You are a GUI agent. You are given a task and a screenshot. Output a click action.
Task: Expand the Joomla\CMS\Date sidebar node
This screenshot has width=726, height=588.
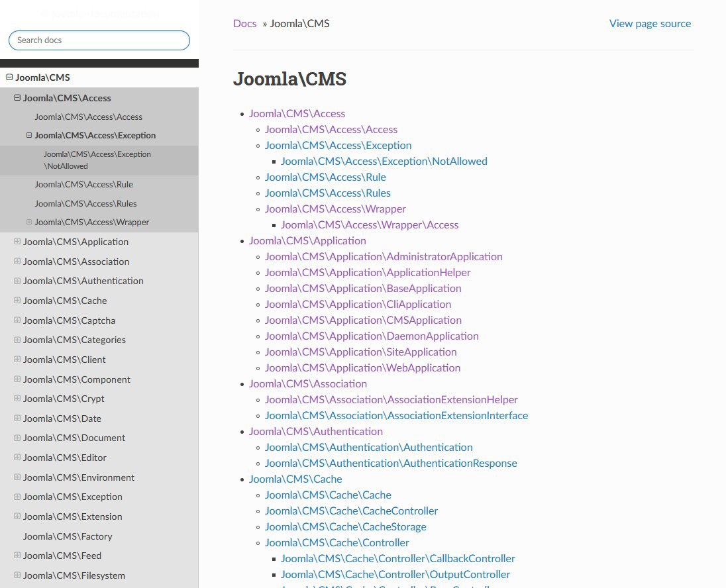pyautogui.click(x=17, y=418)
